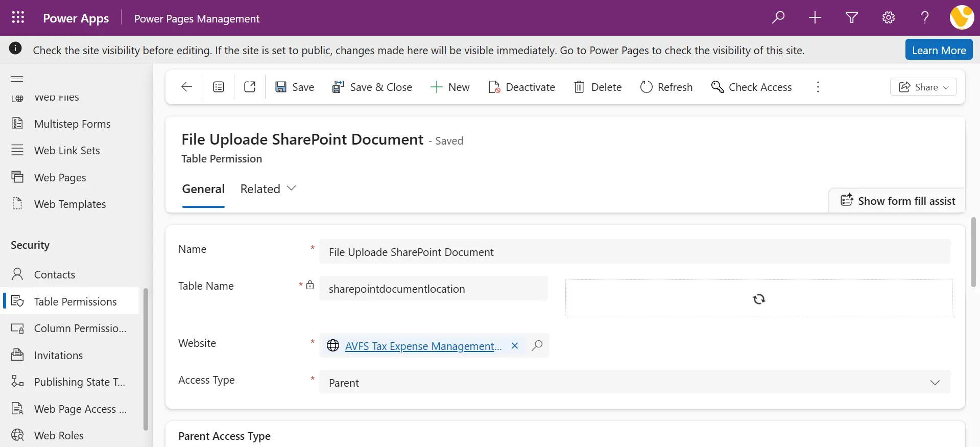The height and width of the screenshot is (447, 980).
Task: Open record in new window icon
Action: [250, 87]
